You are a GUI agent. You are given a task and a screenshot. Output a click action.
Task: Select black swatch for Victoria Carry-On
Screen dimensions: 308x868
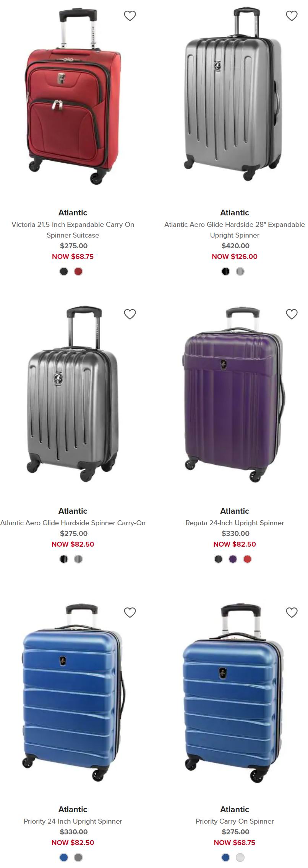pyautogui.click(x=64, y=272)
